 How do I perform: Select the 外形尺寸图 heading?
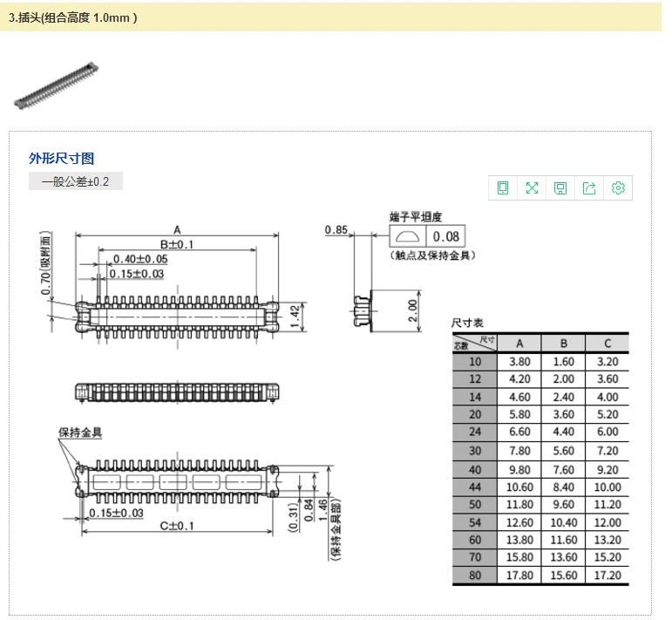(x=61, y=158)
